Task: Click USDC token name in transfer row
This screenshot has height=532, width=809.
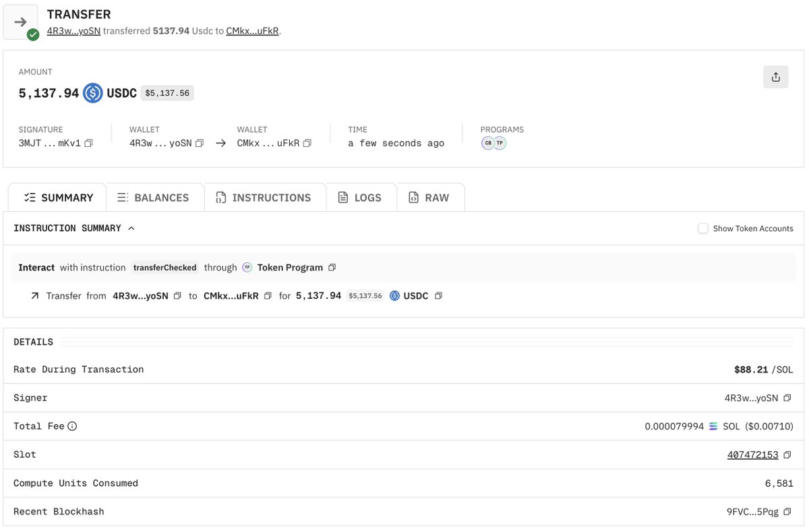Action: [x=416, y=296]
